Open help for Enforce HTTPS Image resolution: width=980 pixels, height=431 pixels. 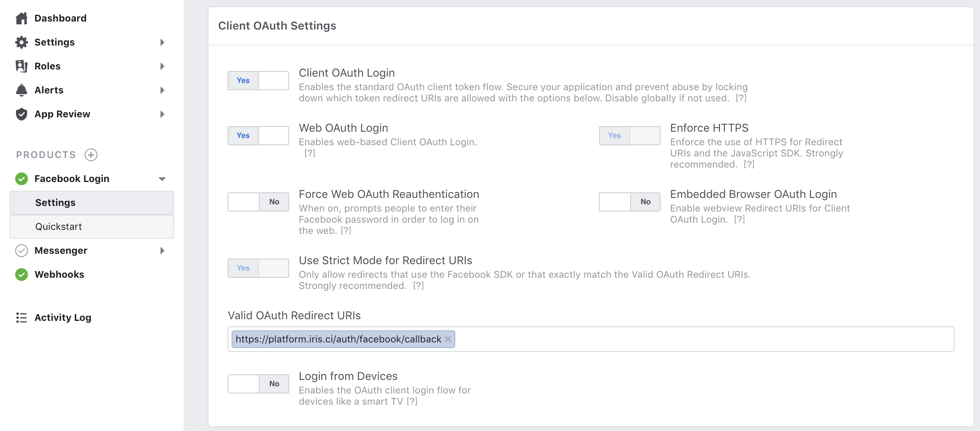coord(749,164)
